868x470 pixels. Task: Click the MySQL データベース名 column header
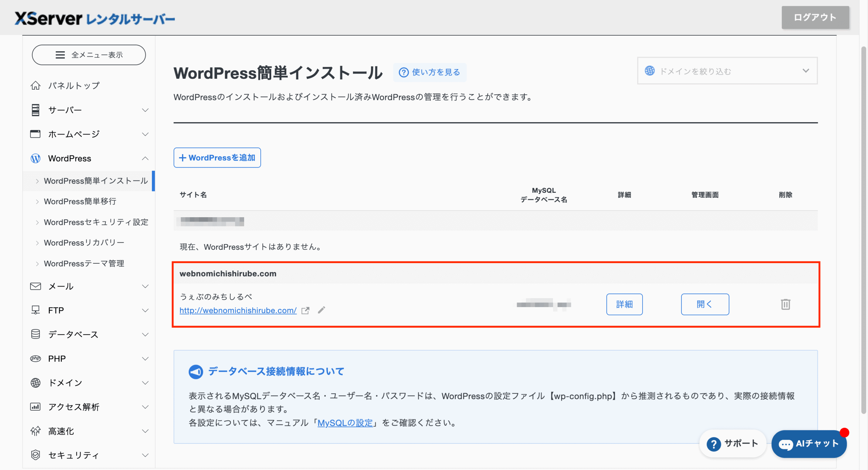[x=544, y=195]
